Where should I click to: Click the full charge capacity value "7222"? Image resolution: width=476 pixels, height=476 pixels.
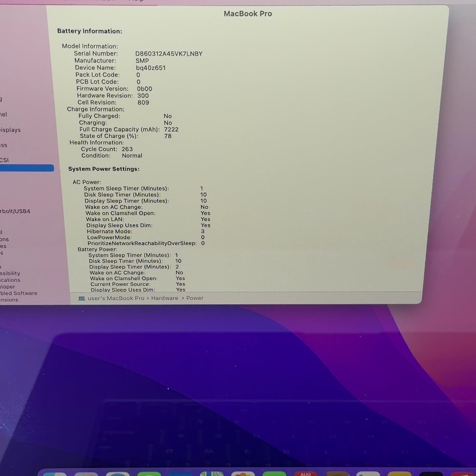tap(171, 130)
